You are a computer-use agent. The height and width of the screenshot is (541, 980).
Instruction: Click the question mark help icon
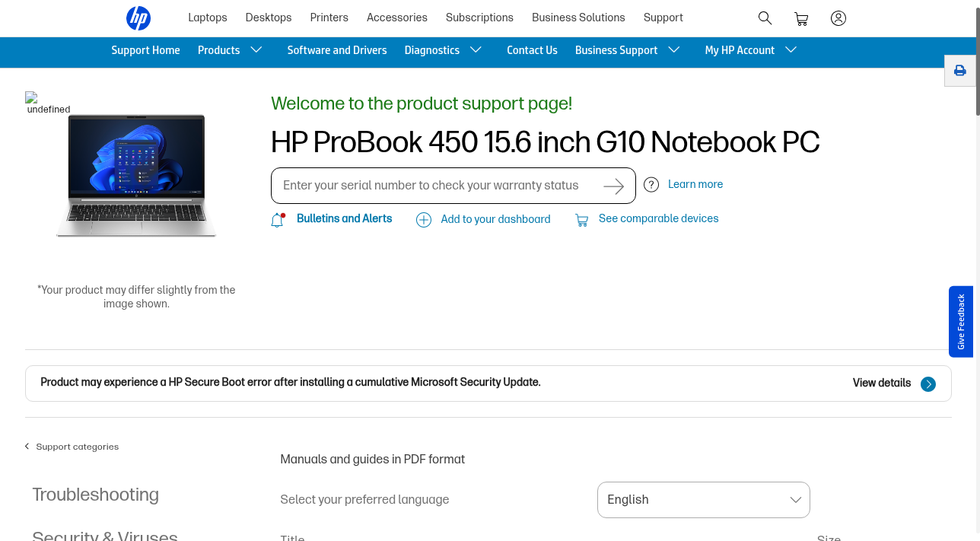(x=651, y=185)
